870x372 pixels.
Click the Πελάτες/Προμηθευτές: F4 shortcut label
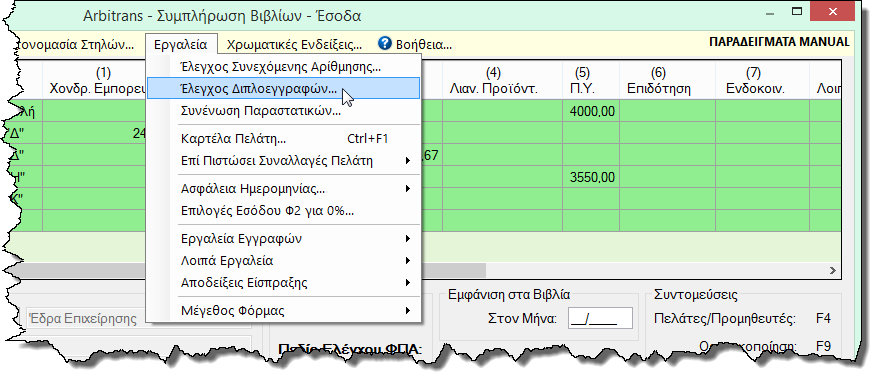742,319
